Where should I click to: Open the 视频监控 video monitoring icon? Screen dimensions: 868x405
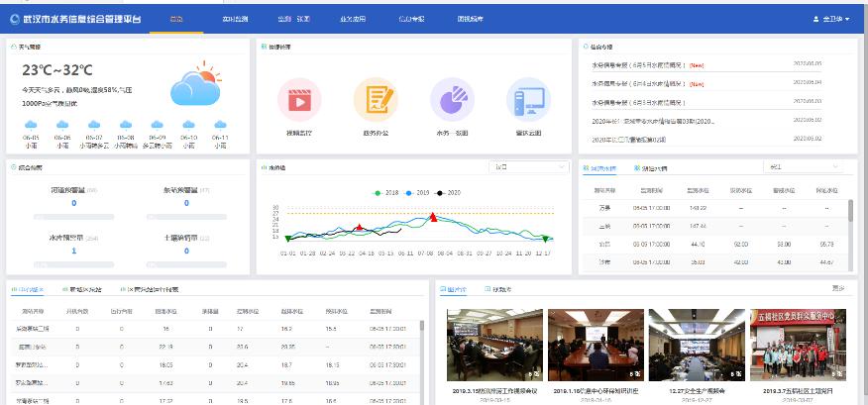click(x=299, y=99)
